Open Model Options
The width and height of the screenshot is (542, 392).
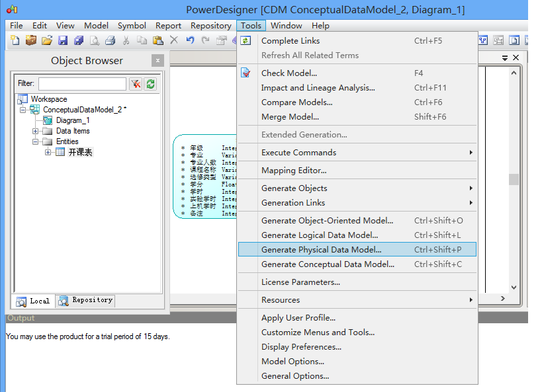(357, 361)
